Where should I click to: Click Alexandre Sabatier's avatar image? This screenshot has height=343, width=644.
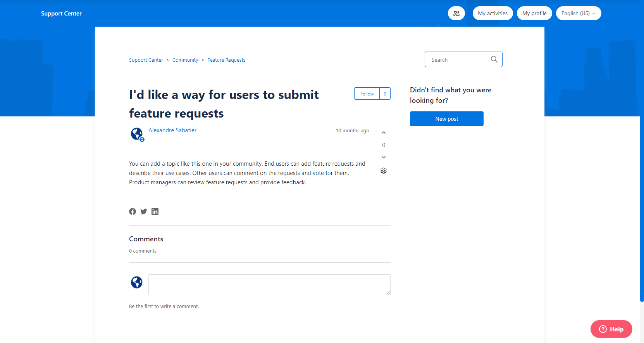137,134
